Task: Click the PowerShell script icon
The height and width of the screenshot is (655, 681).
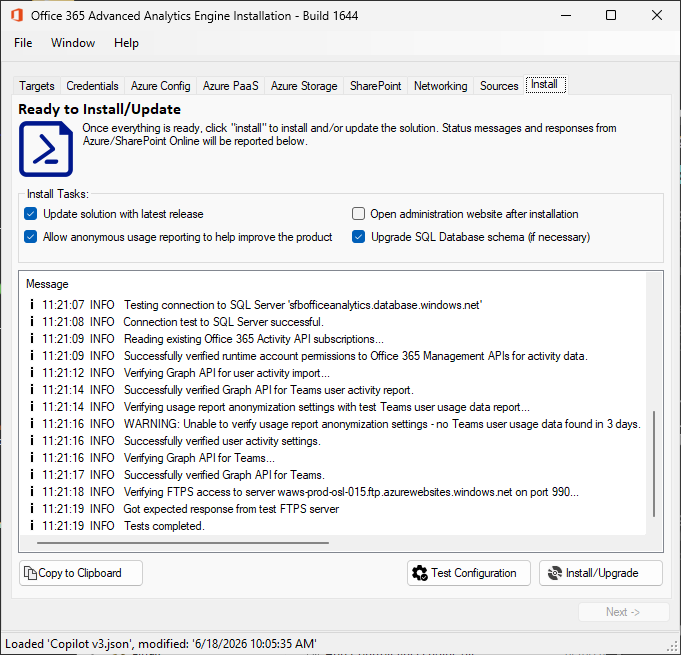Action: (46, 149)
